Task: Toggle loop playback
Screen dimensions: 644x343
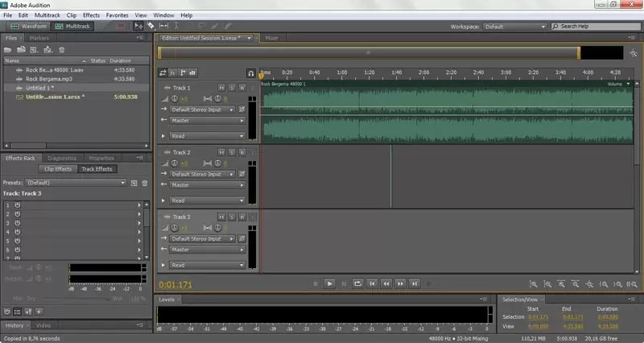Action: pyautogui.click(x=357, y=283)
